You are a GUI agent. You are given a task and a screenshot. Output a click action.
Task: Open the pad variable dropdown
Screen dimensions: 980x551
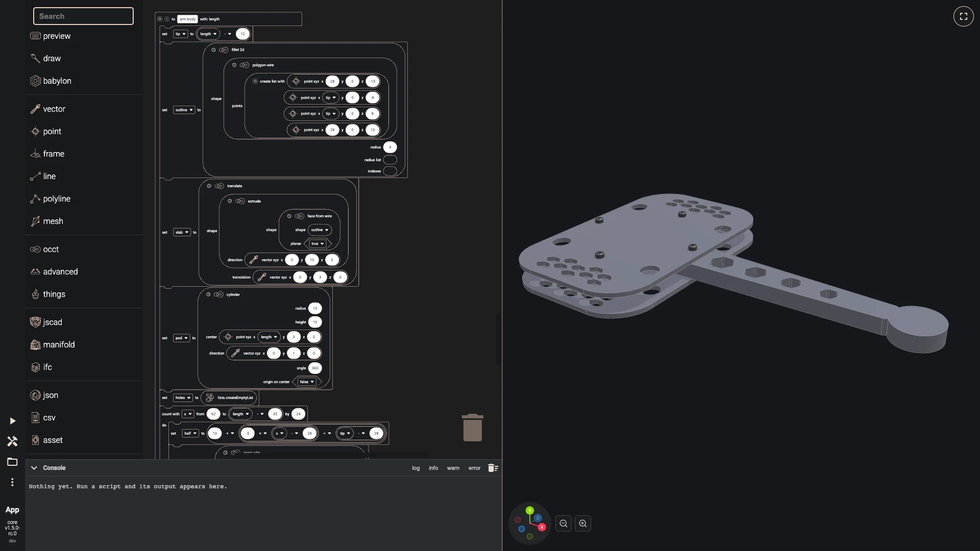tap(182, 338)
